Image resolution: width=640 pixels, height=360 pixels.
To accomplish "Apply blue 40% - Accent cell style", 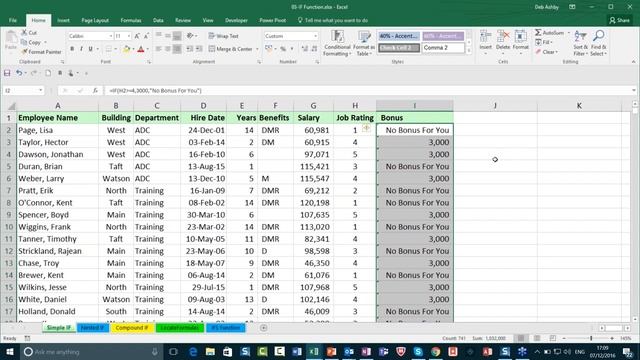I will pos(398,36).
